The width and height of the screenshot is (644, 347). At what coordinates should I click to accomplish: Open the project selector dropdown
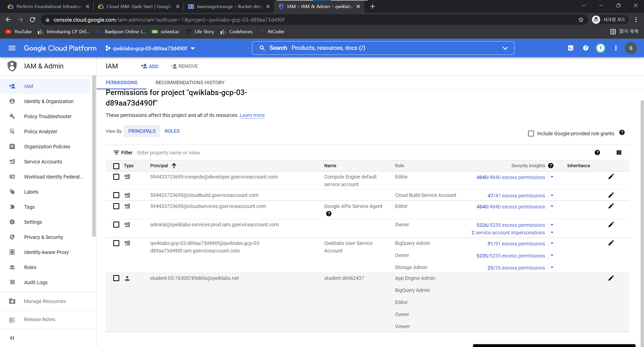150,48
